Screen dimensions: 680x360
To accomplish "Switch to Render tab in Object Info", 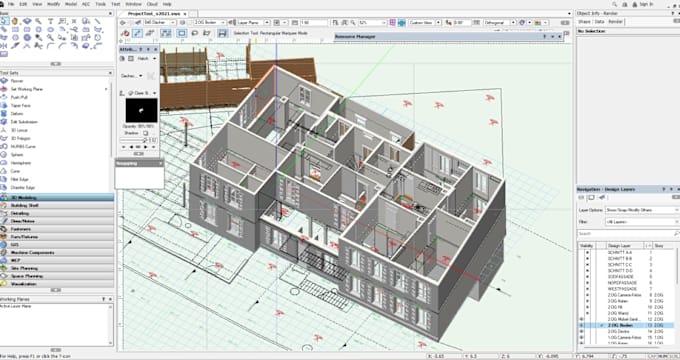I will [x=615, y=22].
